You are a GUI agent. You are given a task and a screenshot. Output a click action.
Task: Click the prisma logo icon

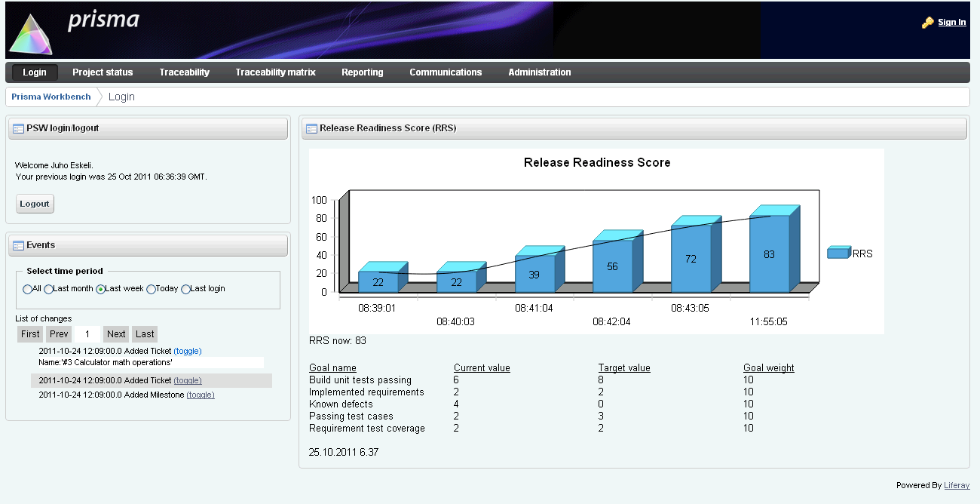pos(29,30)
